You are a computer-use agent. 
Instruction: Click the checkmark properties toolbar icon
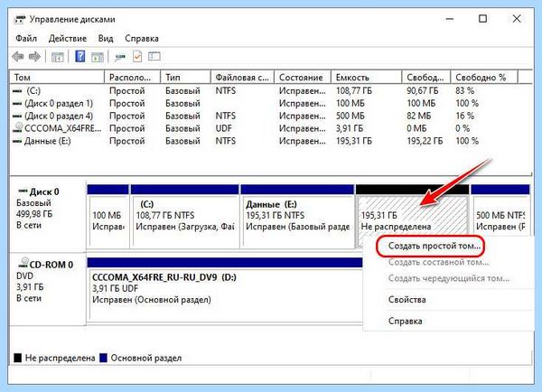tap(137, 56)
